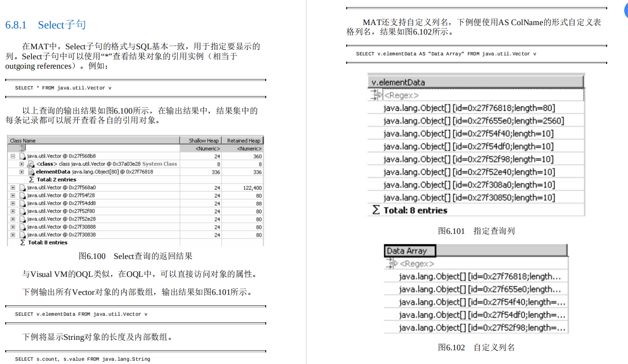Expand java.util.Vector @ 0x27f54f28 row
The image size is (628, 364).
(13, 195)
